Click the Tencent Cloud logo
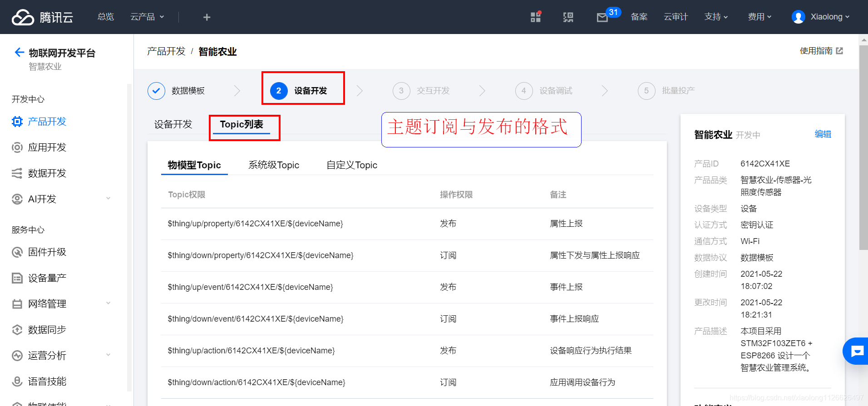This screenshot has height=406, width=868. [x=42, y=17]
